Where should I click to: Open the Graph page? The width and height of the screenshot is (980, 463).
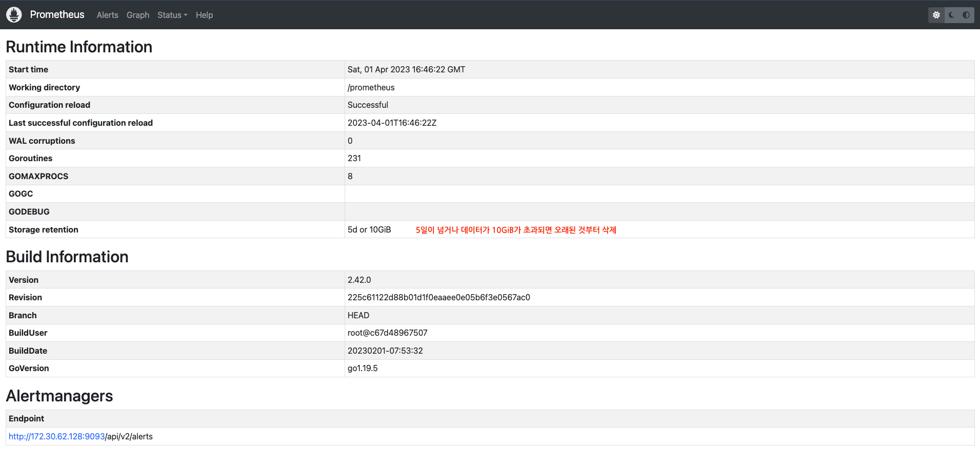(x=138, y=15)
